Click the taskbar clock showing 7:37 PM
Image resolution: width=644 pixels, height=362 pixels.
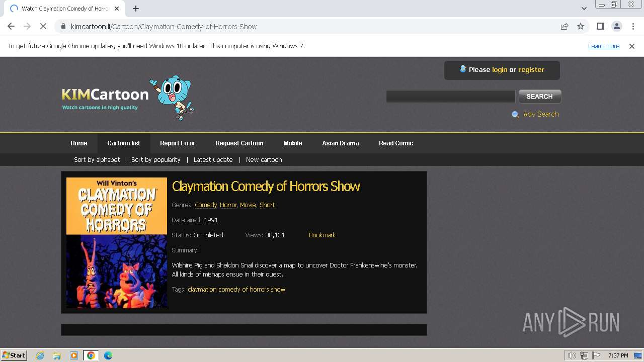[x=618, y=355]
